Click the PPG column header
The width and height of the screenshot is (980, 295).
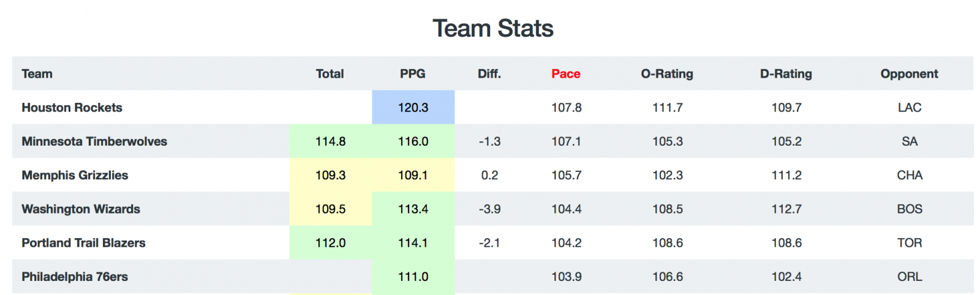(413, 74)
